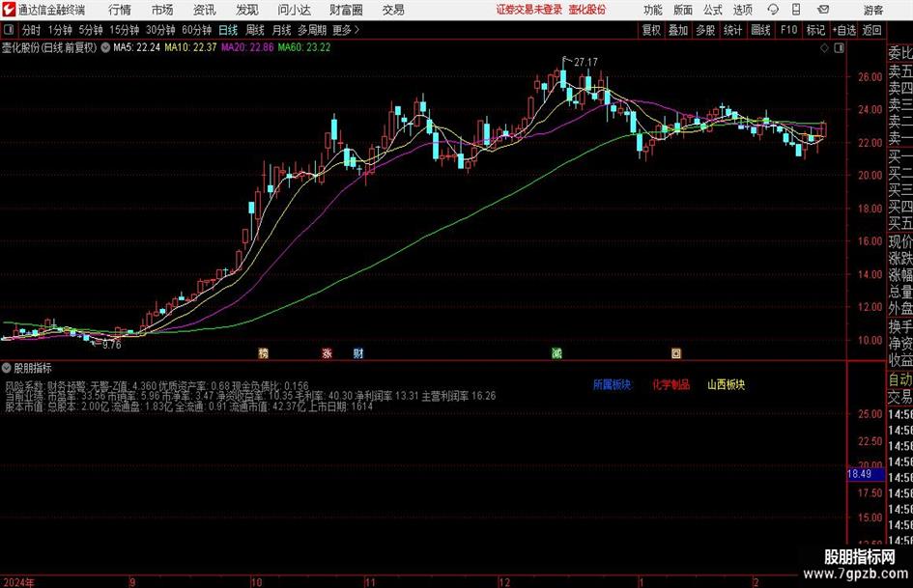Image resolution: width=913 pixels, height=588 pixels.
Task: Add stock via +自选 button
Action: (843, 30)
